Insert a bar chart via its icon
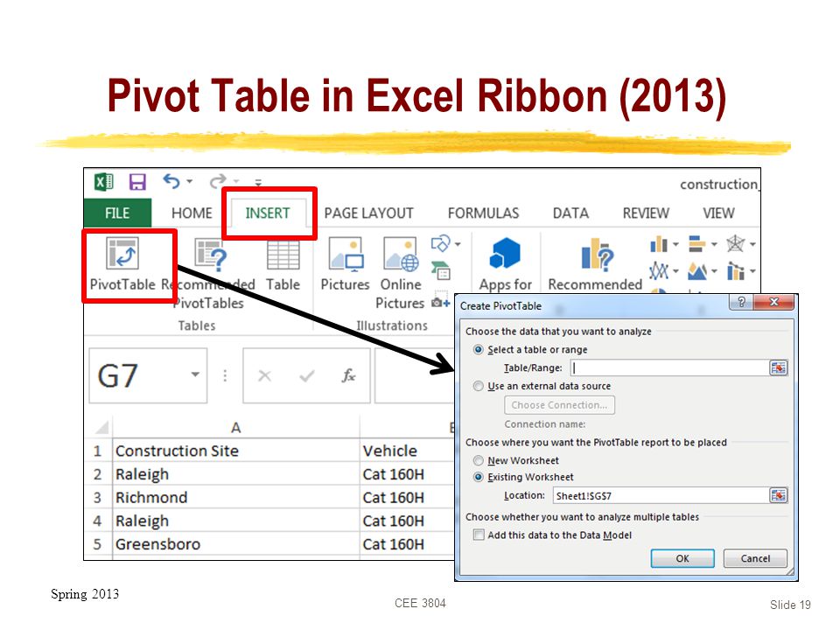The width and height of the screenshot is (840, 630). [697, 244]
